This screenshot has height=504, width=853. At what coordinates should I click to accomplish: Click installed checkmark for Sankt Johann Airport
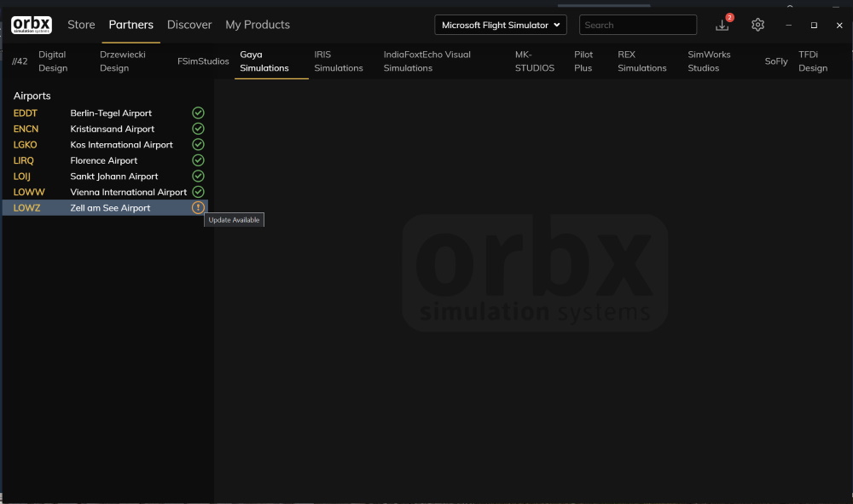point(198,176)
